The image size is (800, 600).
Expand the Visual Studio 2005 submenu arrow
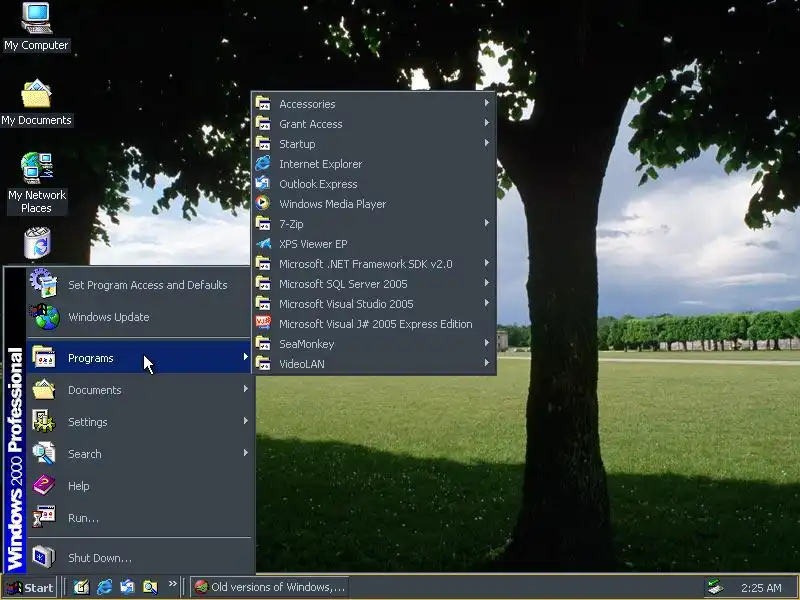pos(487,303)
